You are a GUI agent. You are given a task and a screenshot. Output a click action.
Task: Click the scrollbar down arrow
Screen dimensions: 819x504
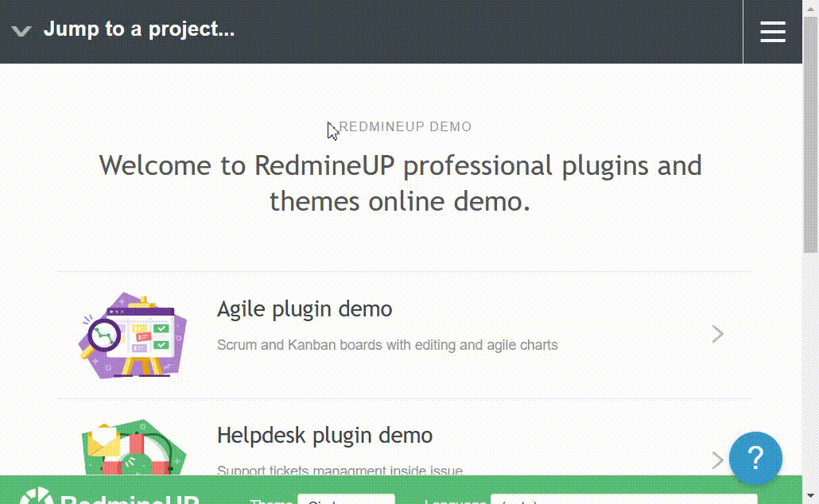pos(810,496)
